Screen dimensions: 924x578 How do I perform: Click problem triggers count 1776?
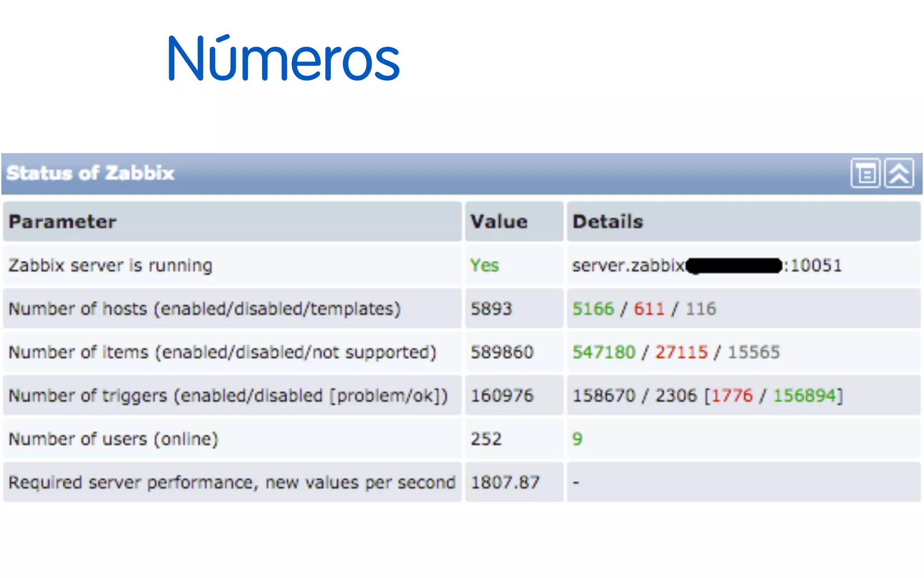(732, 396)
